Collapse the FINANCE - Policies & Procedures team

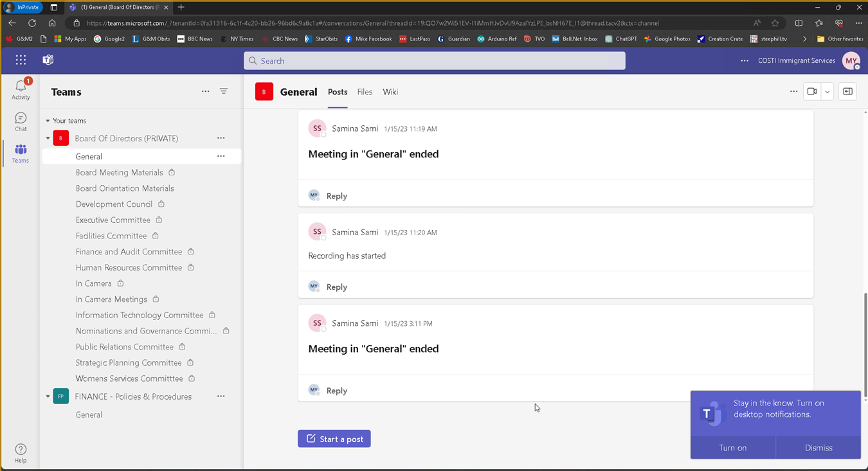point(48,396)
